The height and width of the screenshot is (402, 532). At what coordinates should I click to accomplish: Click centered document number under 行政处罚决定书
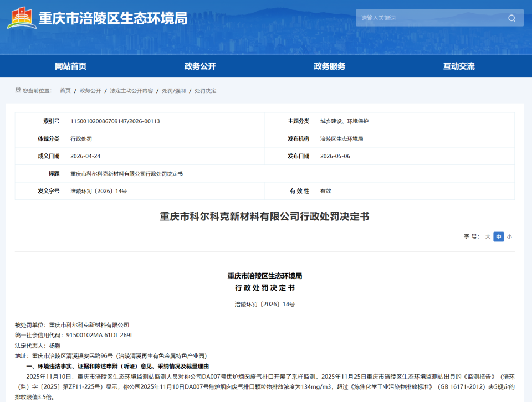tap(265, 305)
